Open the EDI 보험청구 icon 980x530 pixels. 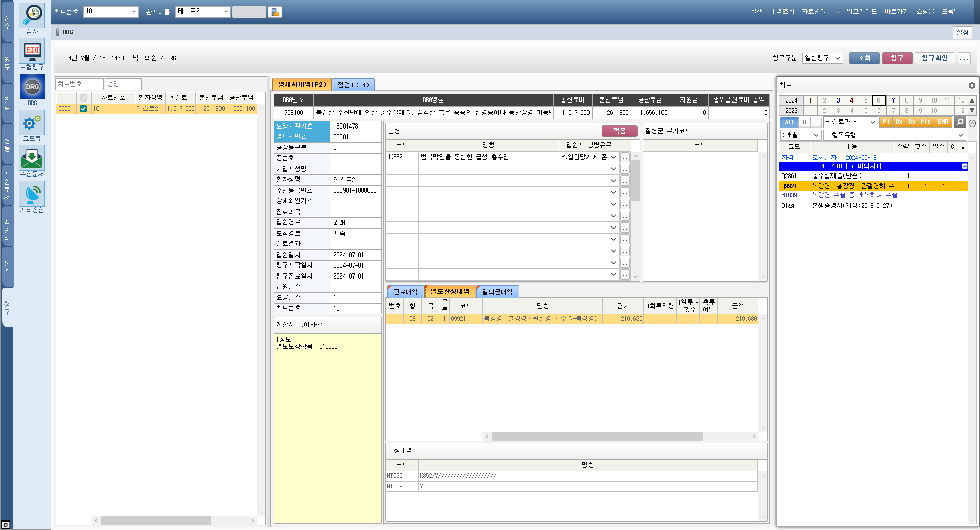pyautogui.click(x=32, y=52)
